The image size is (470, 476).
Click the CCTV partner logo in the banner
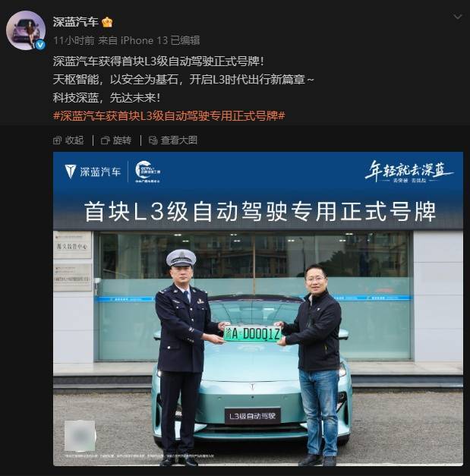point(148,172)
